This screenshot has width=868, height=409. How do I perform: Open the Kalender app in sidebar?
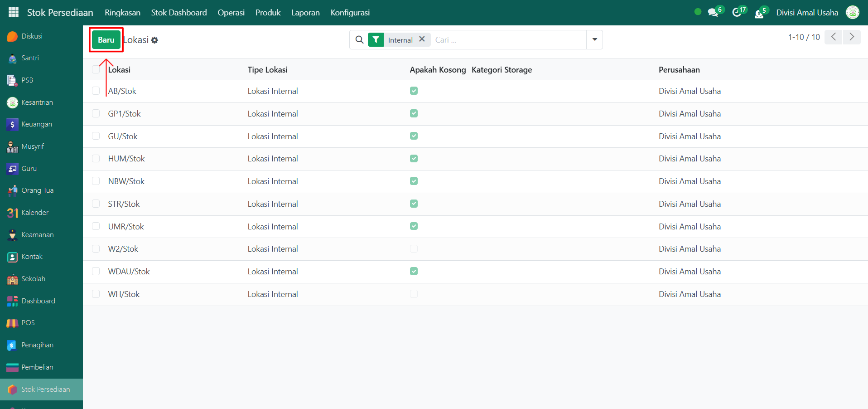[35, 213]
